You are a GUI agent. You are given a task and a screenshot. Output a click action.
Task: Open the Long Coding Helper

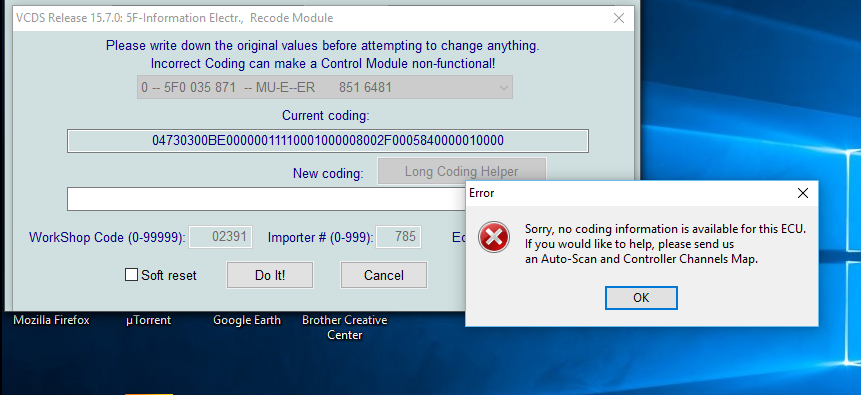[462, 171]
